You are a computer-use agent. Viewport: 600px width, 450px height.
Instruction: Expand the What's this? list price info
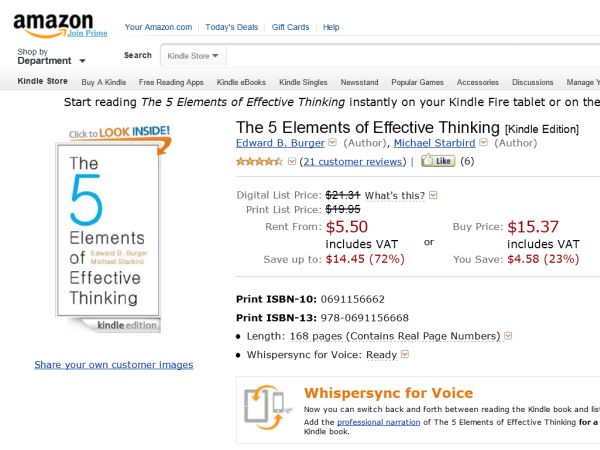tap(433, 195)
